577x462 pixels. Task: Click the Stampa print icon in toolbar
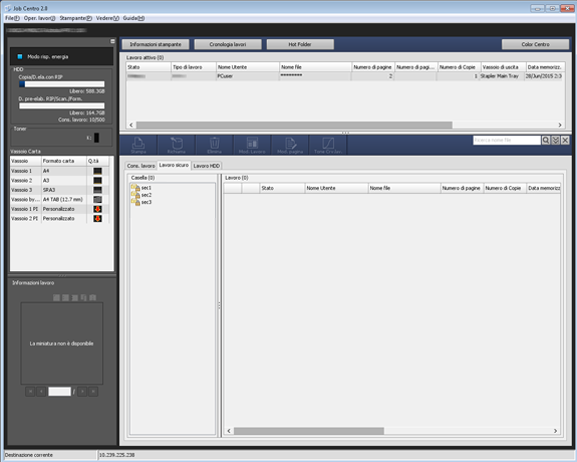138,145
